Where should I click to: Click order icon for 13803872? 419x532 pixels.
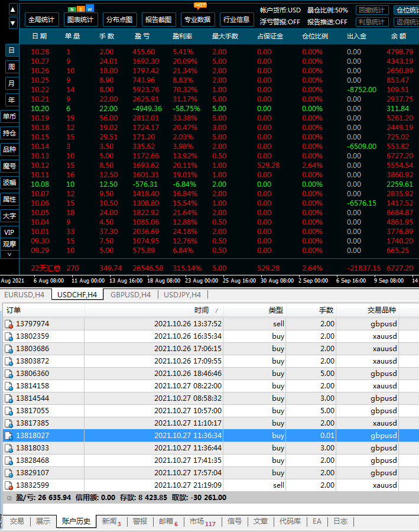tap(9, 361)
